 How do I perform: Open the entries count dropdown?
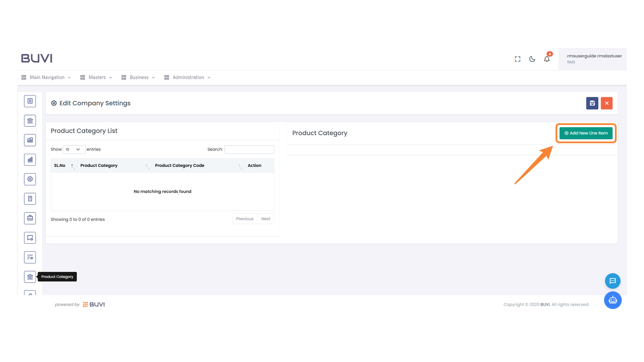[74, 149]
